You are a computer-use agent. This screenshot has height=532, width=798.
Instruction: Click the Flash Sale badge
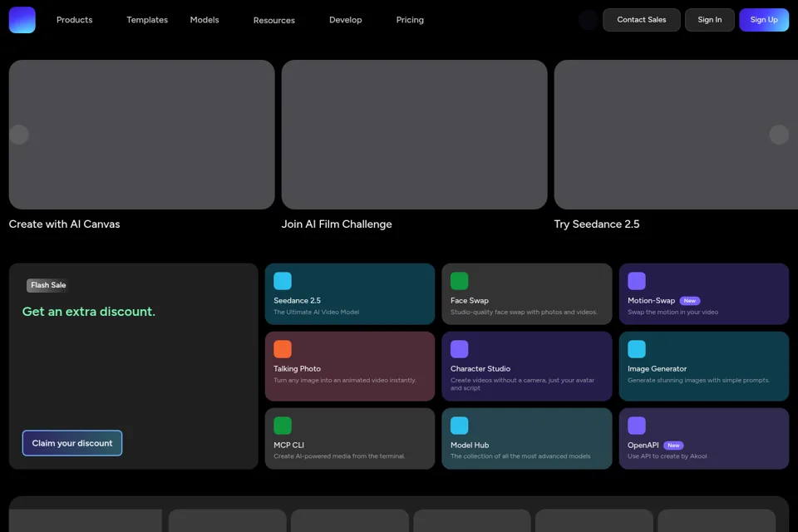(x=48, y=285)
